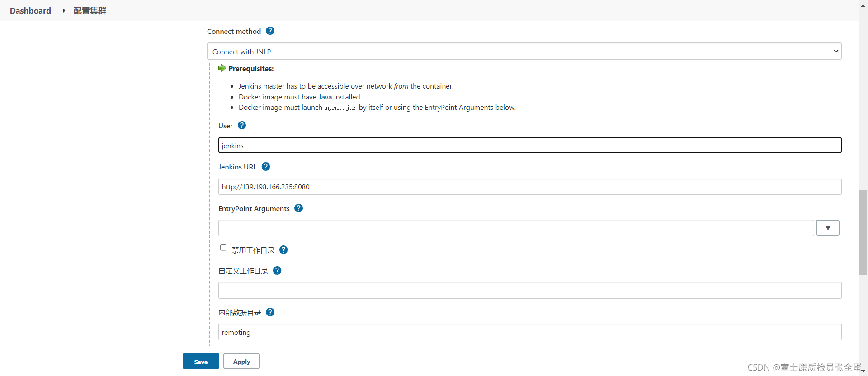Viewport: 868px width, 376px height.
Task: Apply the configuration changes
Action: tap(241, 361)
